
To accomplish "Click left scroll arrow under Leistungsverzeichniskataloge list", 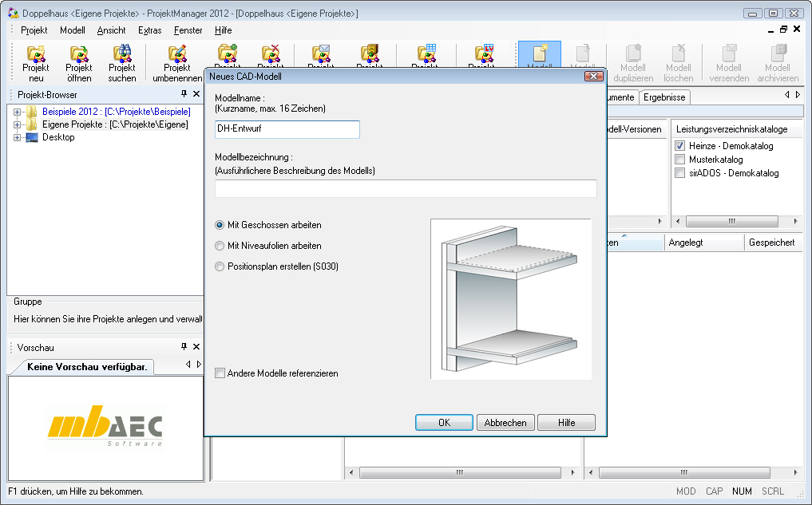I will [678, 222].
